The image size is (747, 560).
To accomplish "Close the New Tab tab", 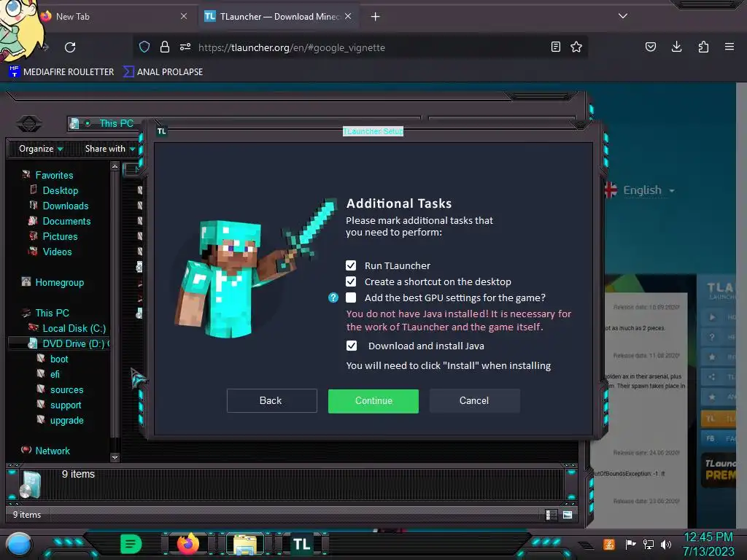I will point(184,16).
